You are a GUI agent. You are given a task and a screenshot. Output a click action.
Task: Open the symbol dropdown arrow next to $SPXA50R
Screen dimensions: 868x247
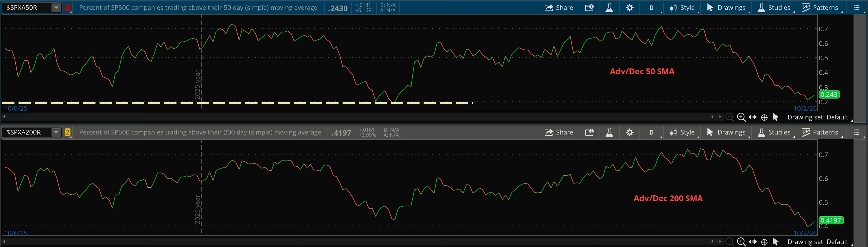(56, 8)
